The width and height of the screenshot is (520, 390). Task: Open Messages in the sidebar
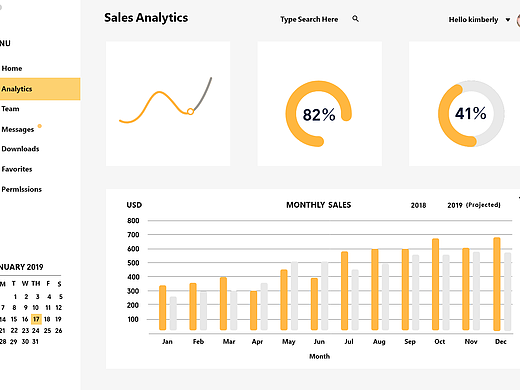pos(18,129)
